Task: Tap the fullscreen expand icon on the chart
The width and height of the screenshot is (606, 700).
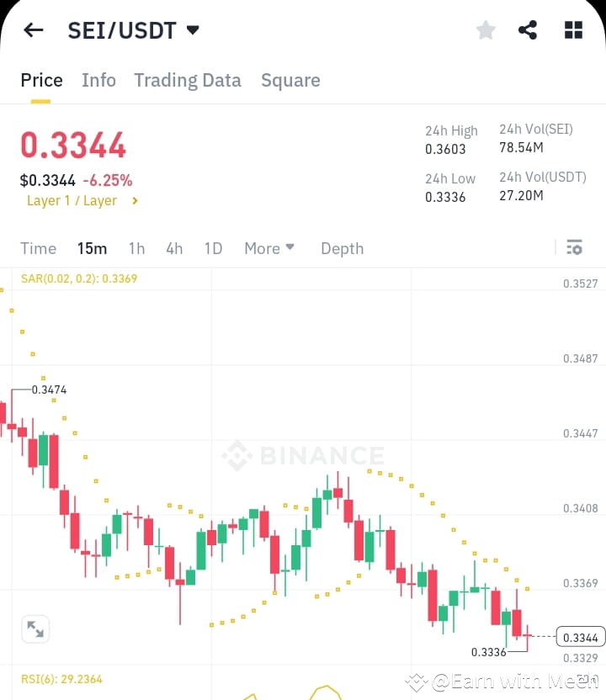Action: click(x=35, y=628)
